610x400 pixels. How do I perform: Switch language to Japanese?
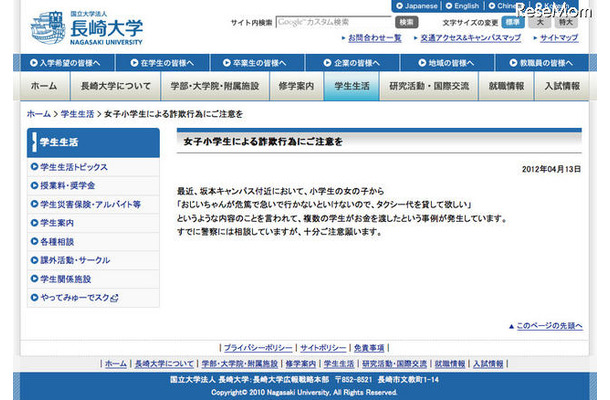(417, 6)
